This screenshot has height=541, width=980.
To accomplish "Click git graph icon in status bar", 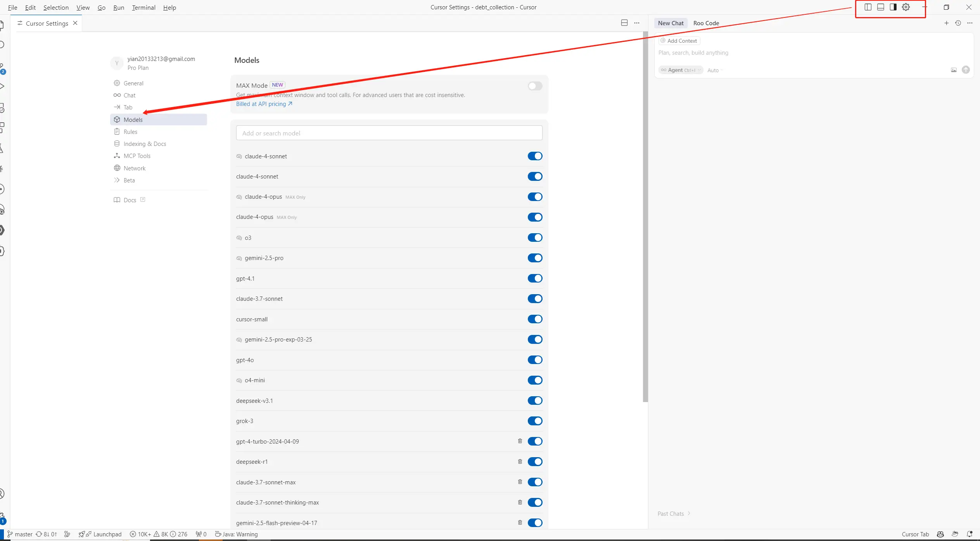I will pyautogui.click(x=67, y=534).
